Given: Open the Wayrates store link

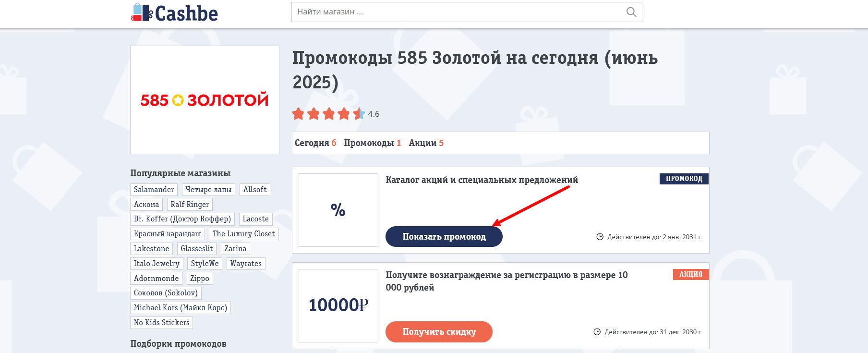Looking at the screenshot, I should [246, 264].
